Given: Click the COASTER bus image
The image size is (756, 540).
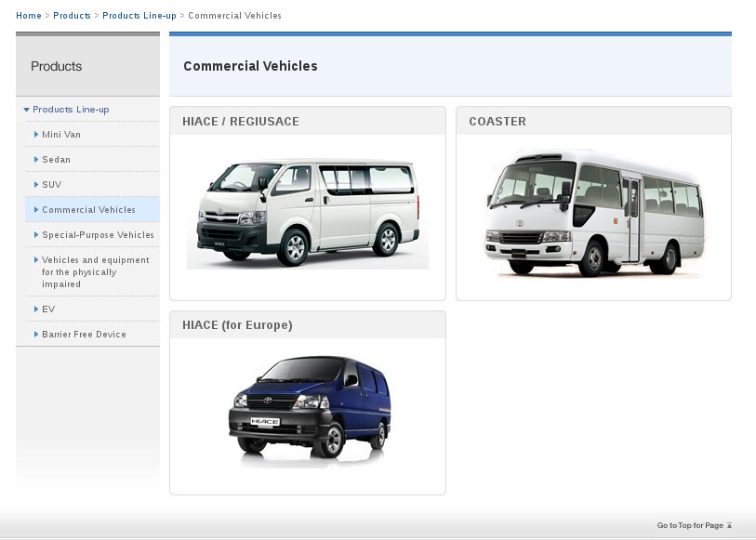Looking at the screenshot, I should pos(593,212).
